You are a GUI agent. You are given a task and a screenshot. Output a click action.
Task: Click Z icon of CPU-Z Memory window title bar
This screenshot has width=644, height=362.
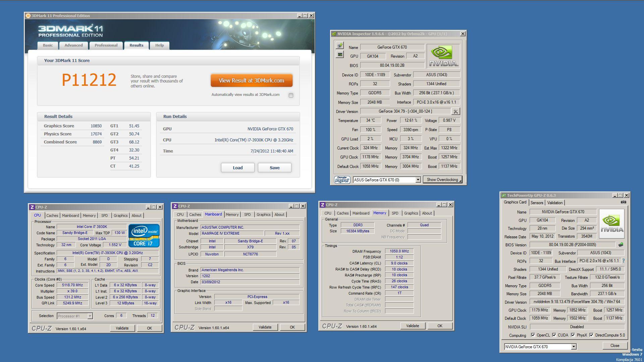pos(322,205)
